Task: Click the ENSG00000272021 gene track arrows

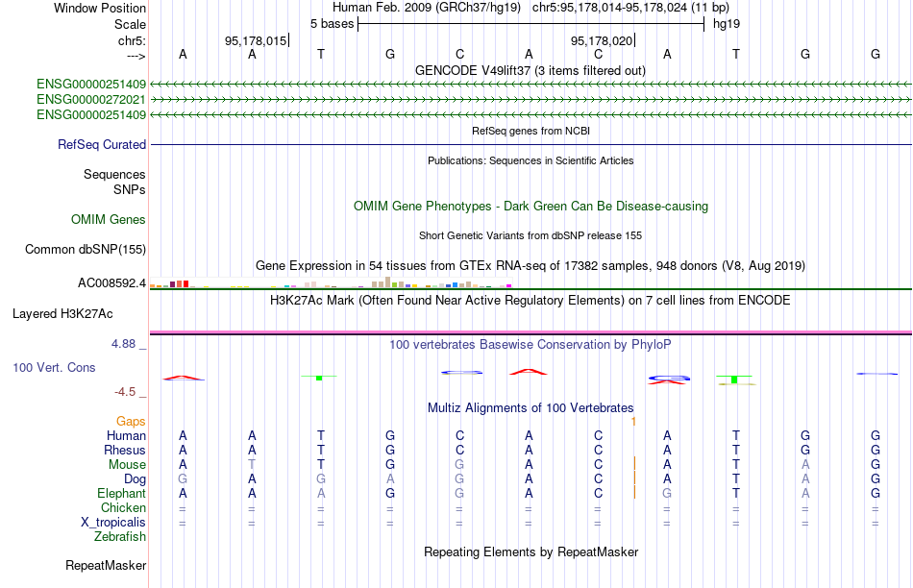Action: point(531,100)
